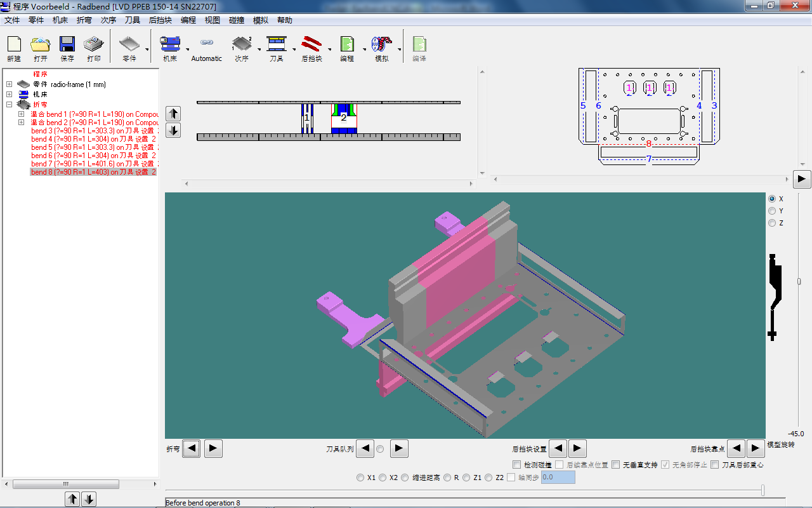This screenshot has width=812, height=508.
Task: Select the X2 axis radio button
Action: (x=383, y=478)
